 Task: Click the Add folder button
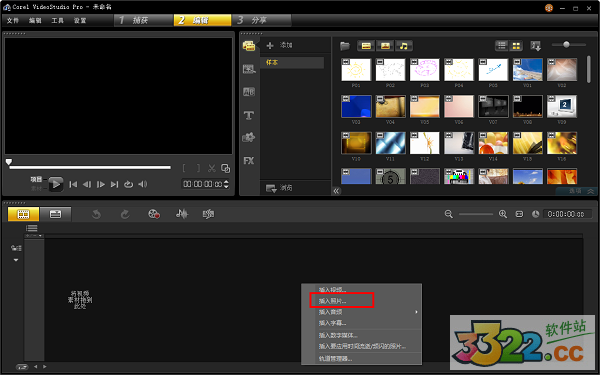280,45
